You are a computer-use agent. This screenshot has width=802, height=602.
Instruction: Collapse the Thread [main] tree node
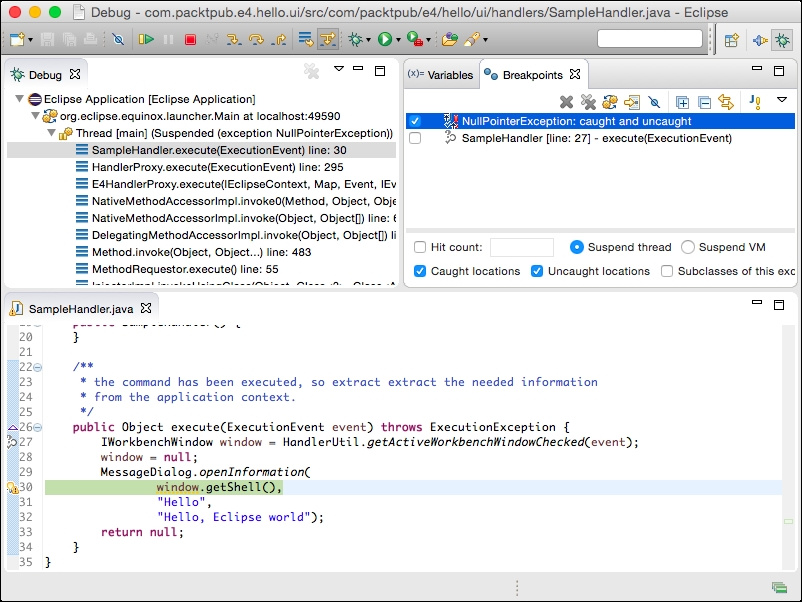click(x=52, y=133)
